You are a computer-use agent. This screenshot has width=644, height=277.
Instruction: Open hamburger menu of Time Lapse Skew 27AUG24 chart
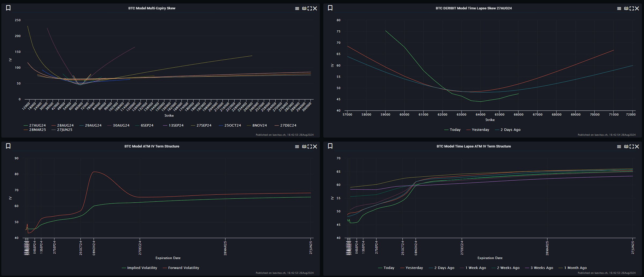tap(619, 9)
